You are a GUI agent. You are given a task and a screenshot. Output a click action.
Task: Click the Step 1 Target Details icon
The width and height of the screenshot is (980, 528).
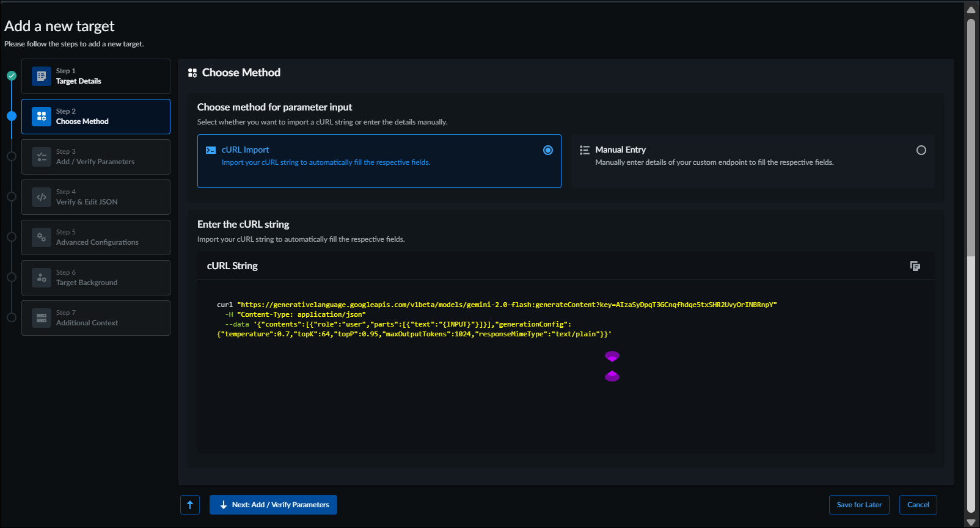tap(42, 76)
